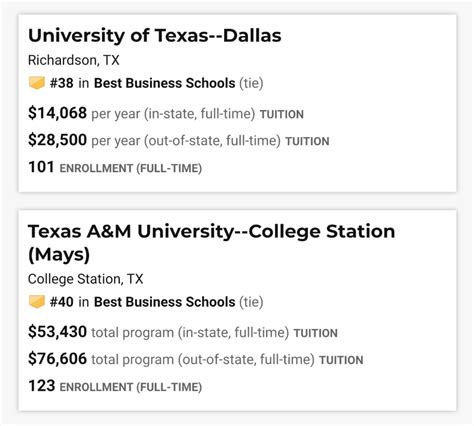Click ENROLLMENT (FULL-TIME) label in UT Dallas card
Image resolution: width=474 pixels, height=426 pixels.
[131, 168]
